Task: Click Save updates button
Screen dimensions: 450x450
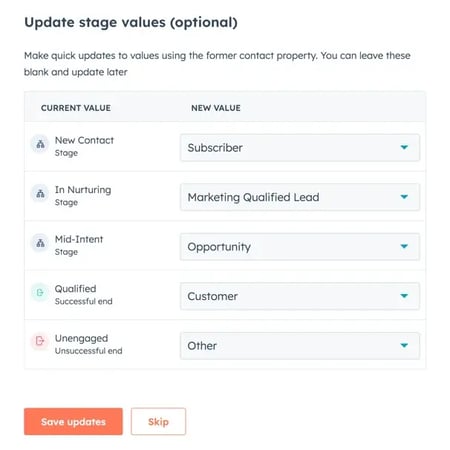Action: (x=73, y=422)
